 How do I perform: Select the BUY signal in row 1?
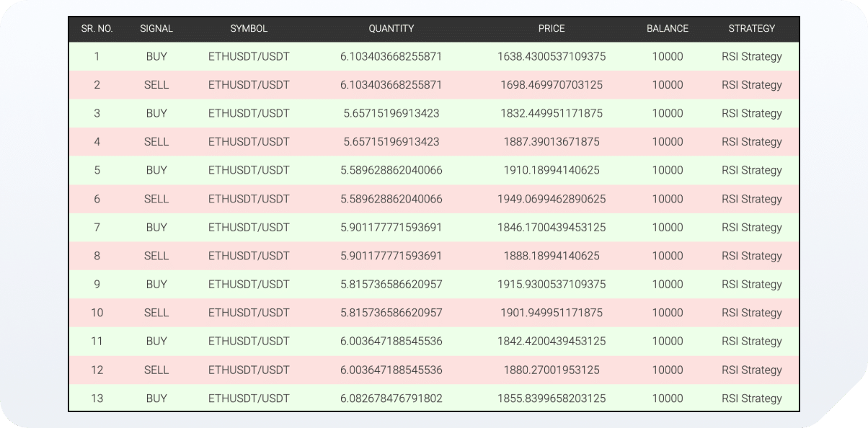(156, 56)
